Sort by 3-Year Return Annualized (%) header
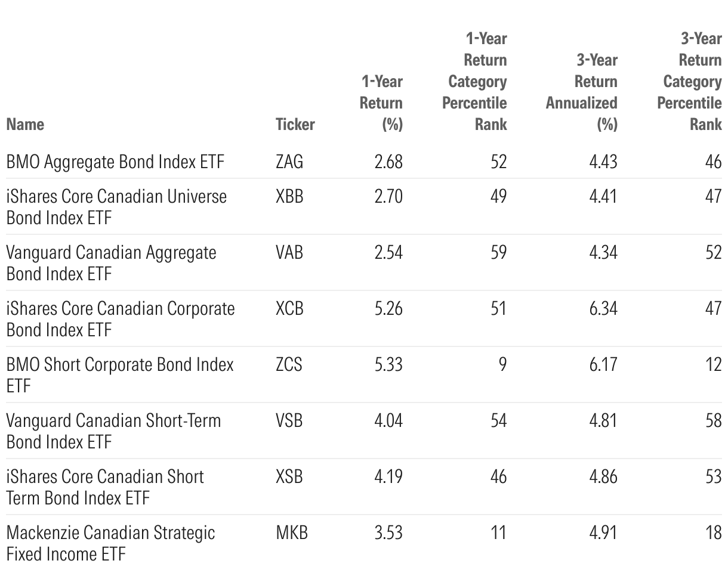The height and width of the screenshot is (576, 728). [582, 92]
